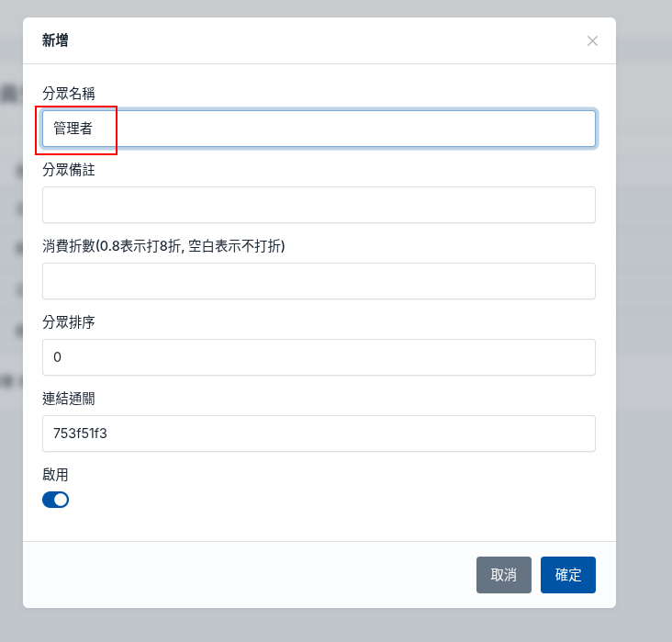Click the 0 value in sort order
This screenshot has height=642, width=672.
pyautogui.click(x=57, y=357)
